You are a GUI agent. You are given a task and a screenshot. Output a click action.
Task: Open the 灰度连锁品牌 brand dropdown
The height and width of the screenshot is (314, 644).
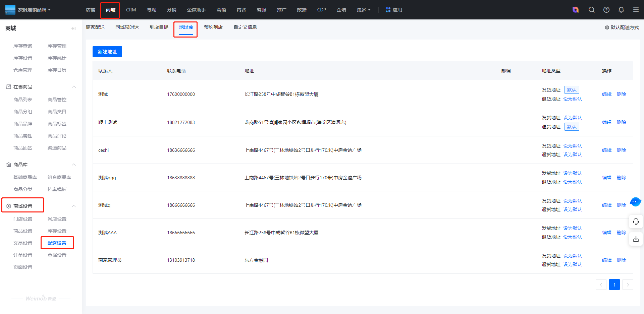pyautogui.click(x=34, y=10)
